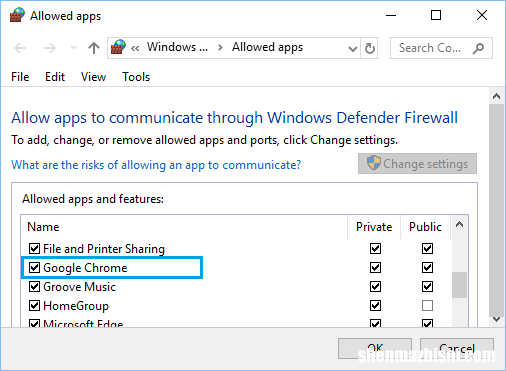Screen dimensions: 506x371
Task: Open the Tools menu
Action: click(136, 77)
